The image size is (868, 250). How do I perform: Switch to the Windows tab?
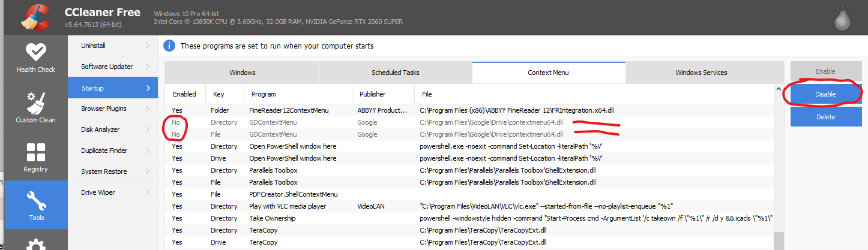click(x=243, y=73)
